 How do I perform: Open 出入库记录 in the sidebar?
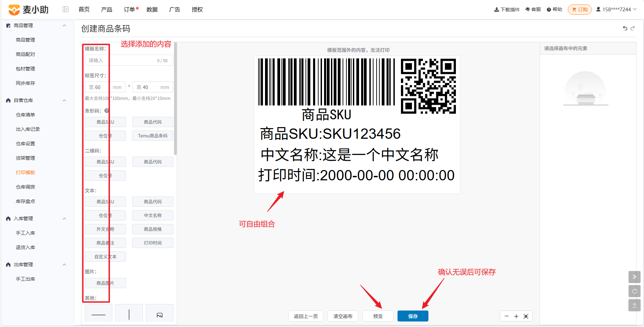tap(28, 129)
